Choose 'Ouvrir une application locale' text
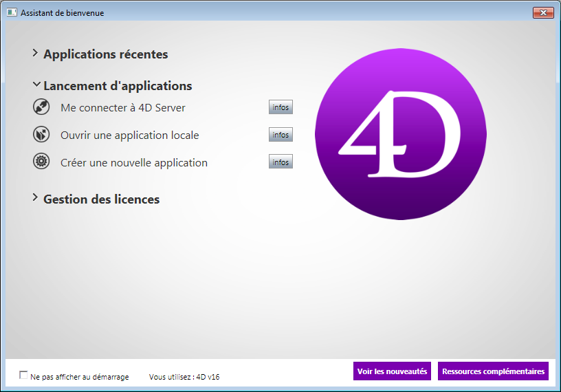The width and height of the screenshot is (561, 392). click(129, 135)
